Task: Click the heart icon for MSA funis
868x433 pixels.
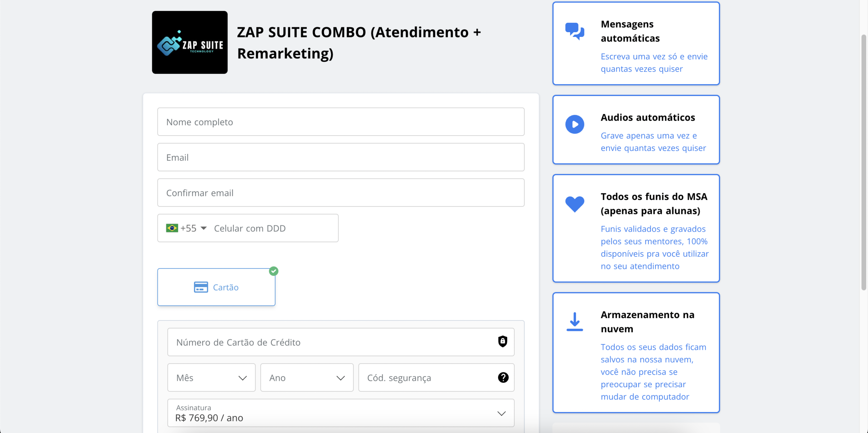Action: point(575,204)
